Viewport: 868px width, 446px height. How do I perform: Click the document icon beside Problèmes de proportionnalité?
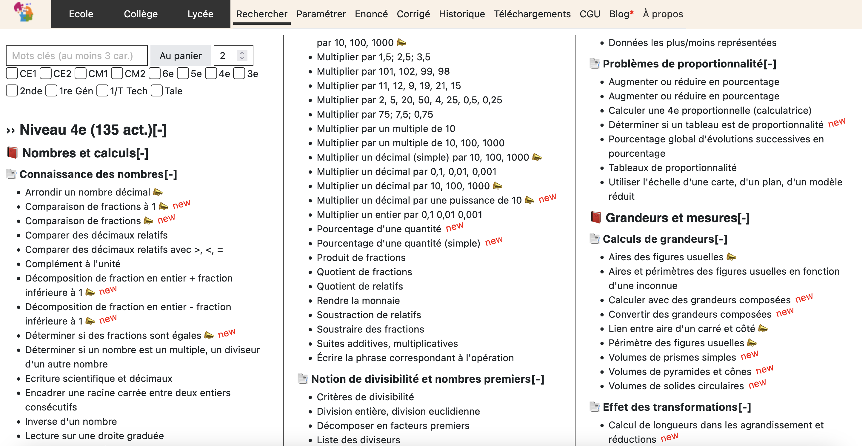point(595,64)
